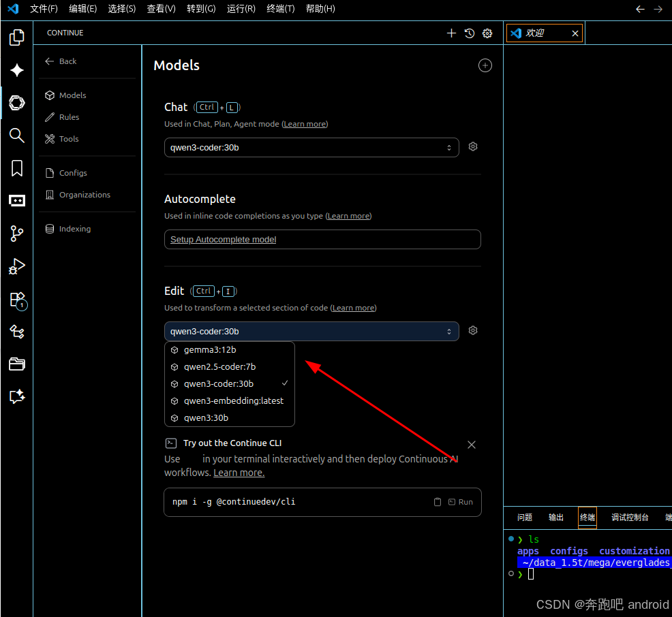Image resolution: width=672 pixels, height=617 pixels.
Task: Open the sparkle AI assistant view
Action: point(17,69)
